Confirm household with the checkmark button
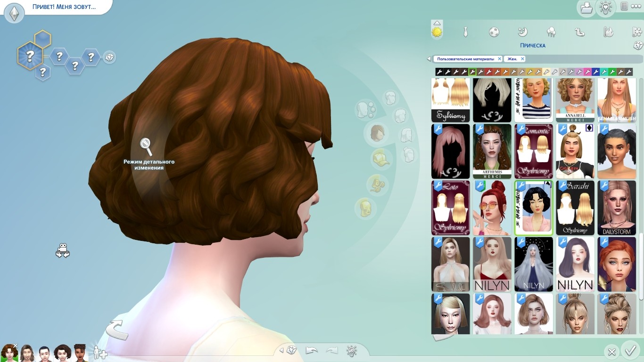The width and height of the screenshot is (644, 362). pos(630,351)
